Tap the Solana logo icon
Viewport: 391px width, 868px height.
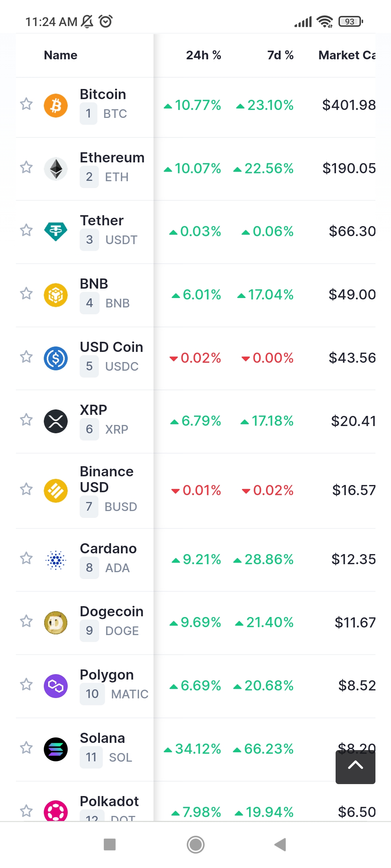(x=56, y=749)
